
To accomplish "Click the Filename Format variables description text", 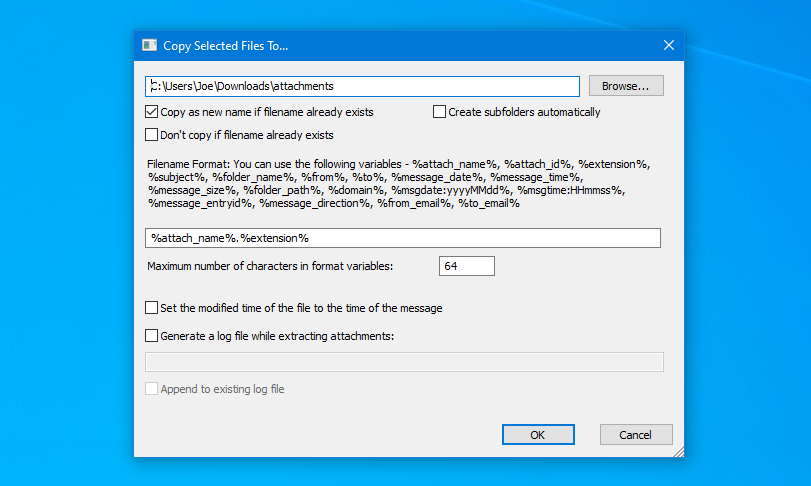I will click(x=399, y=184).
